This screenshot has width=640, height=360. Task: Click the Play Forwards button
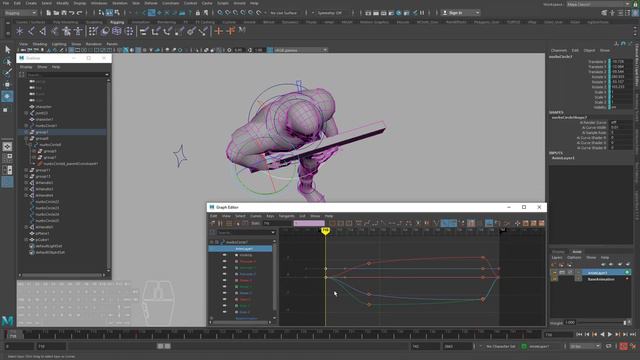tap(610, 334)
